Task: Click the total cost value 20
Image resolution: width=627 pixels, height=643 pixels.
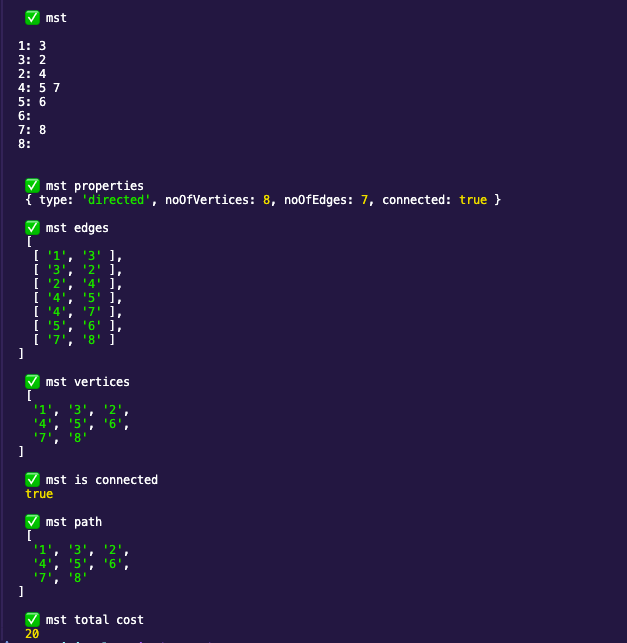Action: [32, 634]
